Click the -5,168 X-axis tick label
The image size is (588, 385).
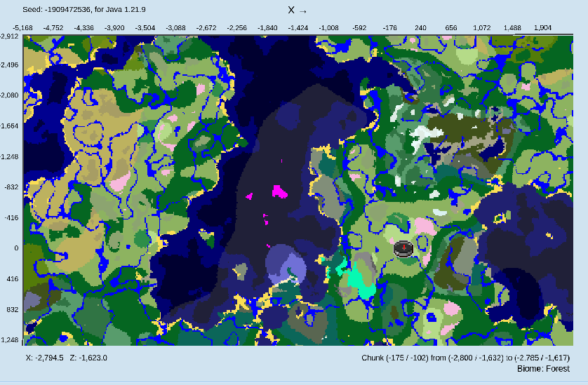tap(22, 28)
